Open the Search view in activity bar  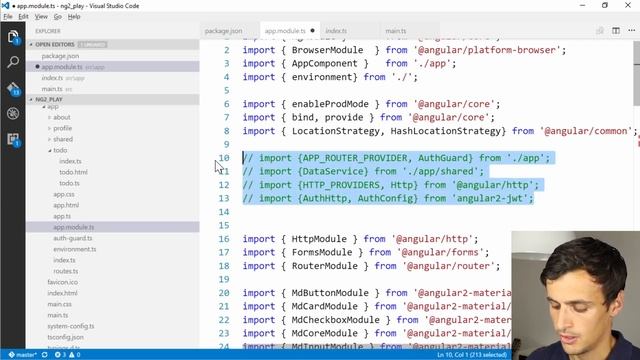(x=13, y=62)
